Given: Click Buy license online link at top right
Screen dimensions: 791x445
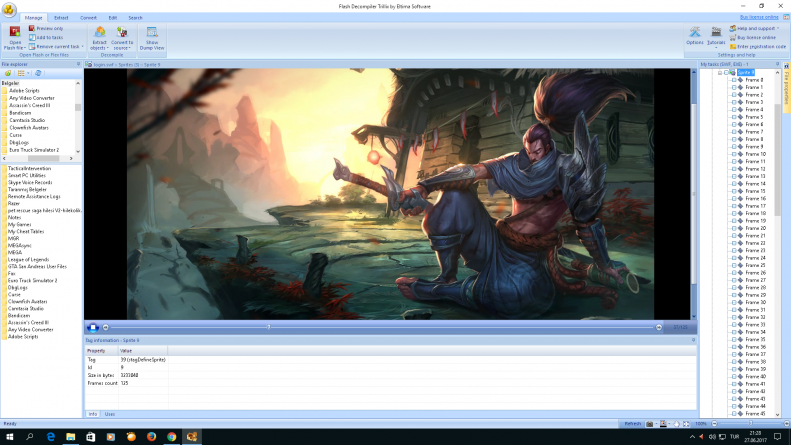Looking at the screenshot, I should (x=759, y=17).
